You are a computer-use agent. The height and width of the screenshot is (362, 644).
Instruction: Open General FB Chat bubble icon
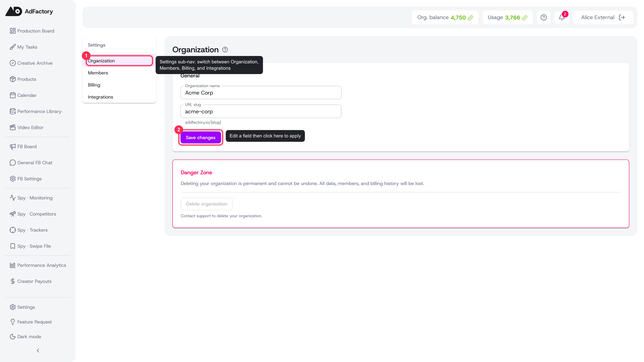[13, 163]
